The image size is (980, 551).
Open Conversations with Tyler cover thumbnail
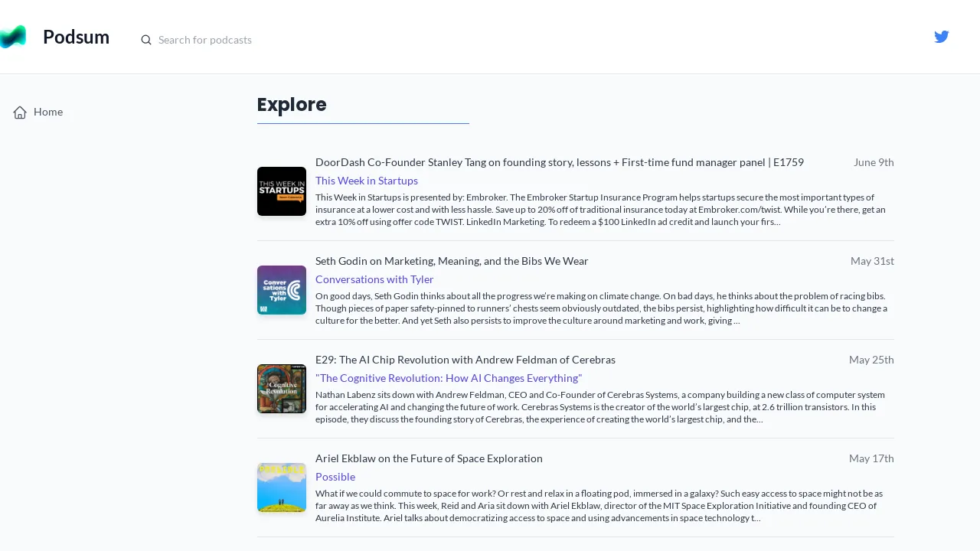coord(282,290)
